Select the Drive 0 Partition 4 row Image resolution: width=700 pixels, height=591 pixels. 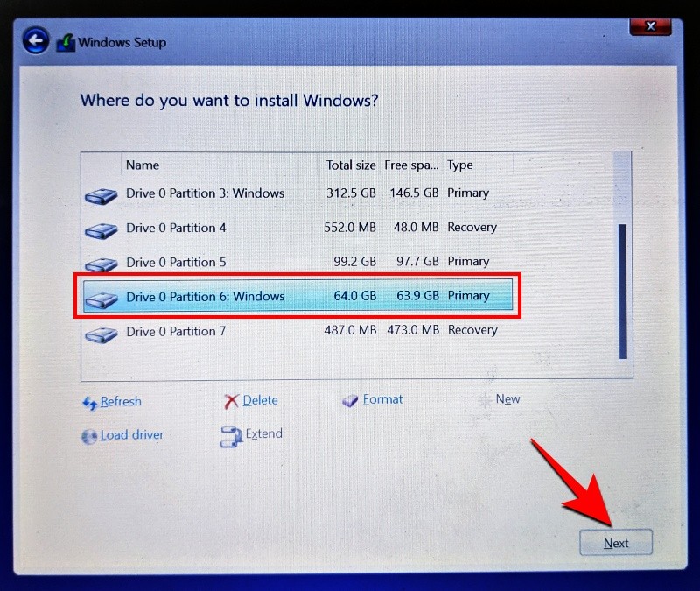pyautogui.click(x=298, y=228)
